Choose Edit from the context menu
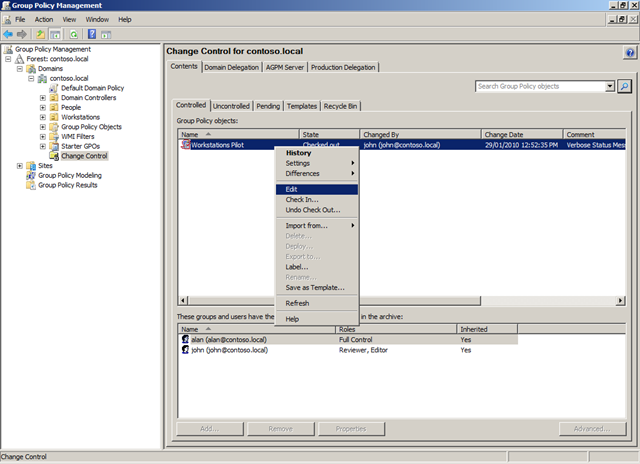 291,188
